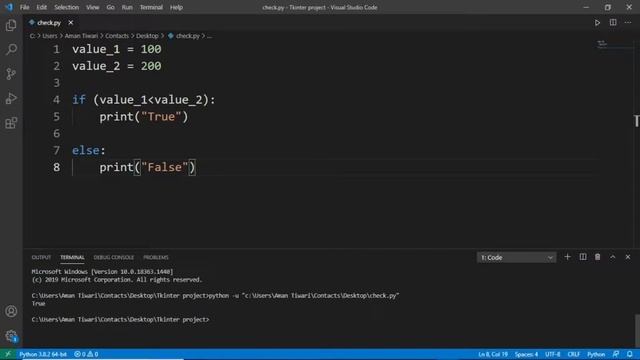Image resolution: width=640 pixels, height=360 pixels.
Task: Split the terminal panel
Action: click(x=583, y=257)
